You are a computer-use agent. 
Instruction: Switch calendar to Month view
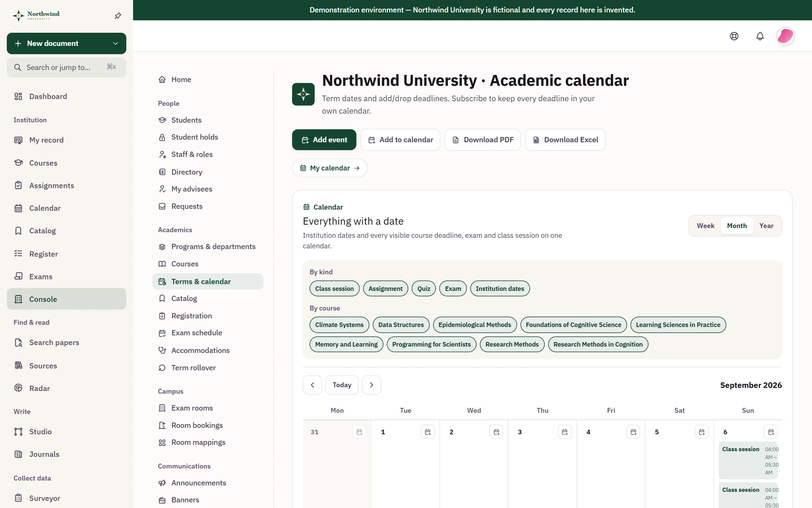tap(737, 226)
